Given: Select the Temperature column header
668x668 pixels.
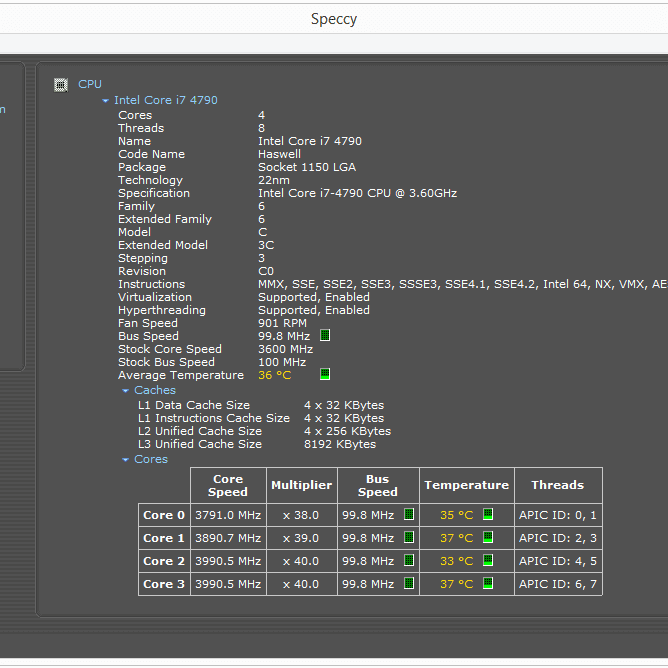Looking at the screenshot, I should pos(467,485).
